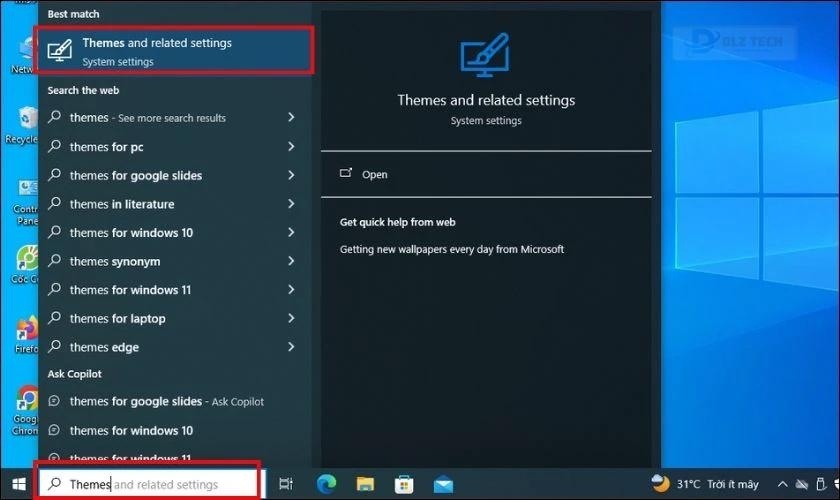Click Copilot chat icon beside 'themes for google slides'

pos(54,401)
